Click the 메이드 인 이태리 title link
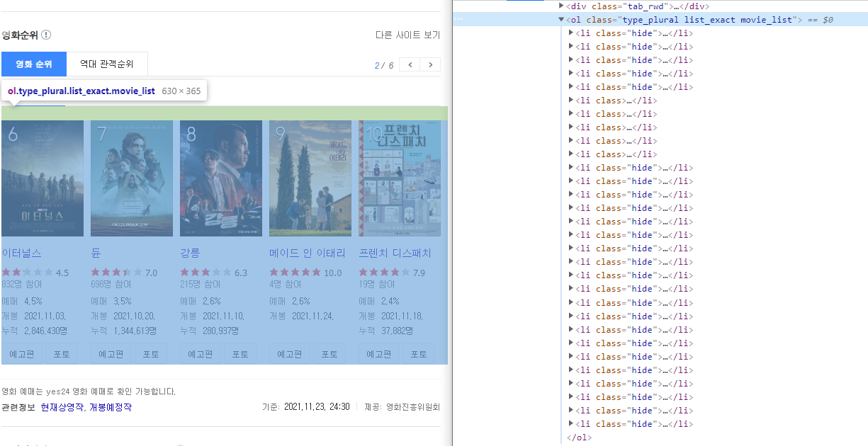This screenshot has width=868, height=446. pyautogui.click(x=308, y=253)
